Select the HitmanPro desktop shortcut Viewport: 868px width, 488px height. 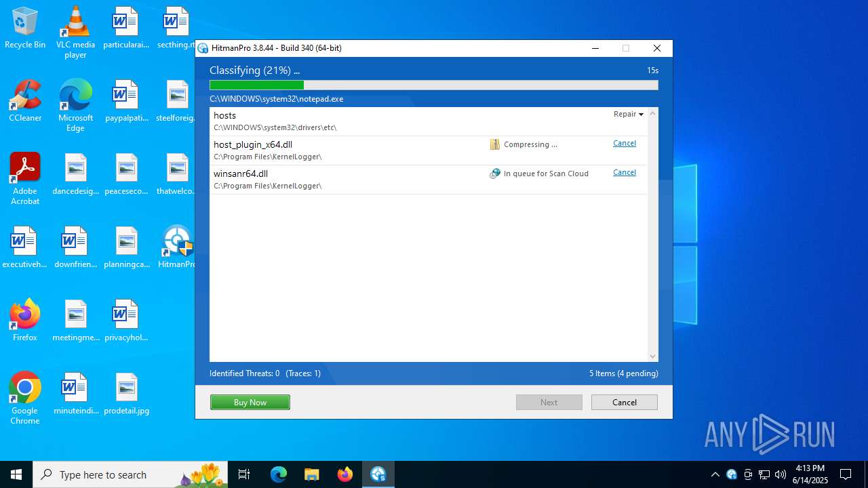tap(177, 247)
